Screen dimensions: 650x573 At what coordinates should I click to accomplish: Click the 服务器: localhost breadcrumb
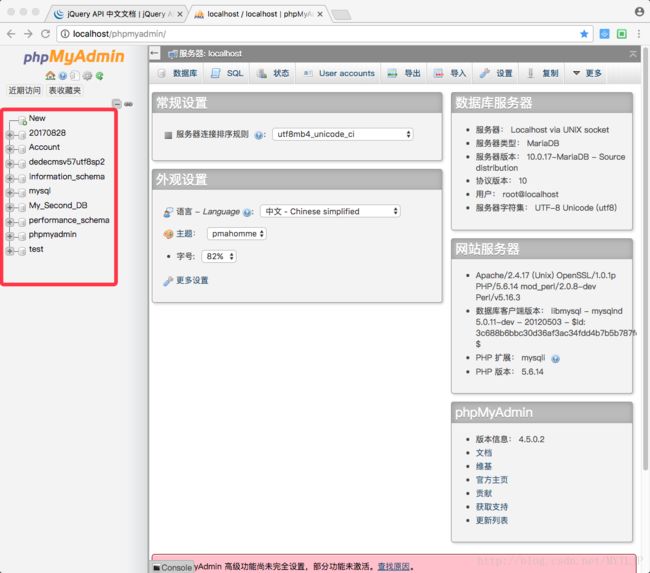coord(210,53)
